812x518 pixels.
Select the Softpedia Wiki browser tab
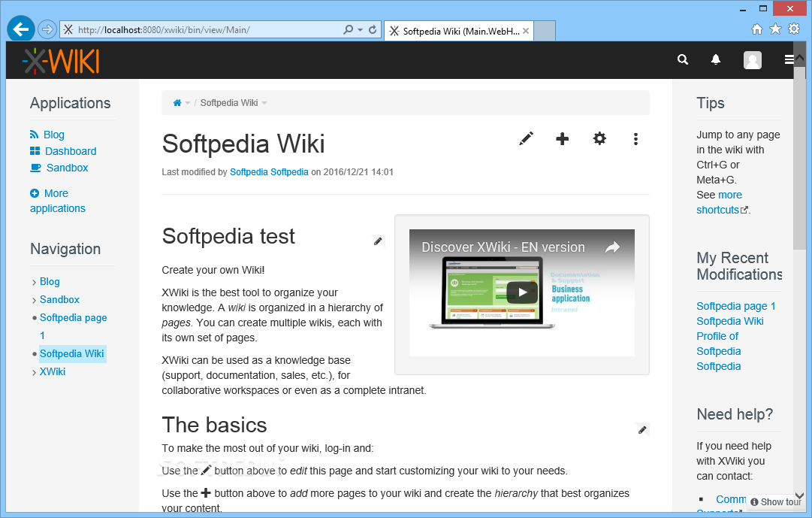(x=458, y=31)
